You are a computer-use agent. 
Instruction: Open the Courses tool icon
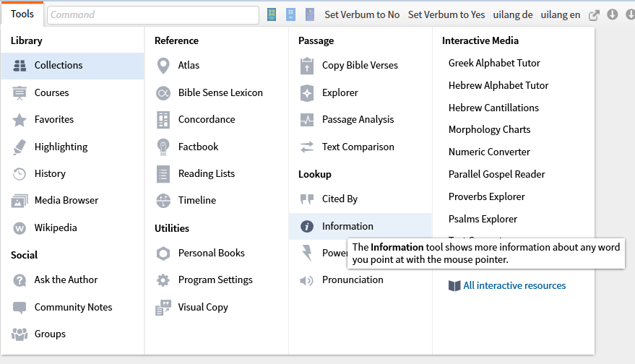20,92
